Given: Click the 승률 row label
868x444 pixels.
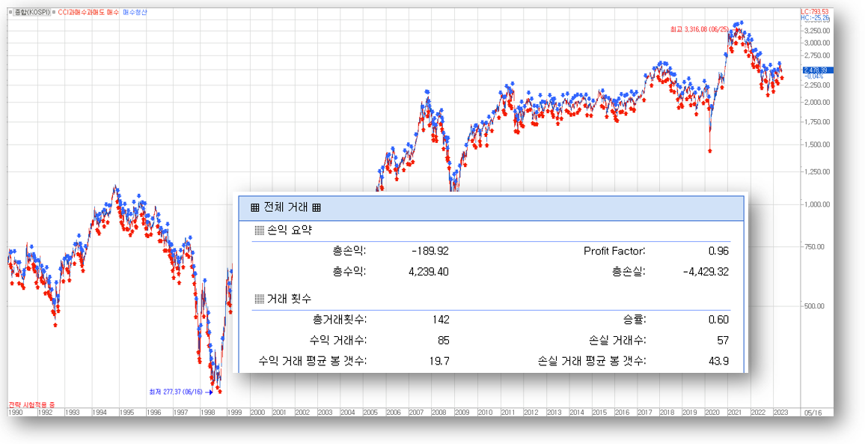Looking at the screenshot, I should [x=635, y=320].
